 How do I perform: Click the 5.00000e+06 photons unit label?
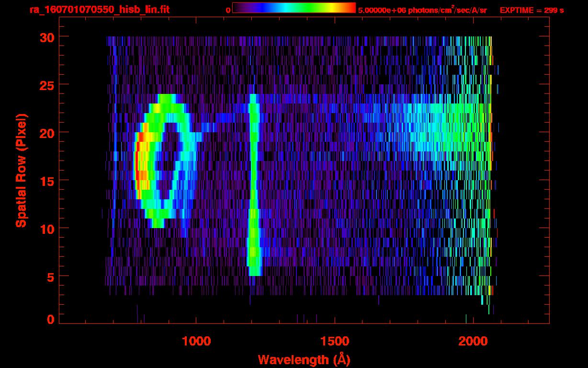[x=422, y=10]
